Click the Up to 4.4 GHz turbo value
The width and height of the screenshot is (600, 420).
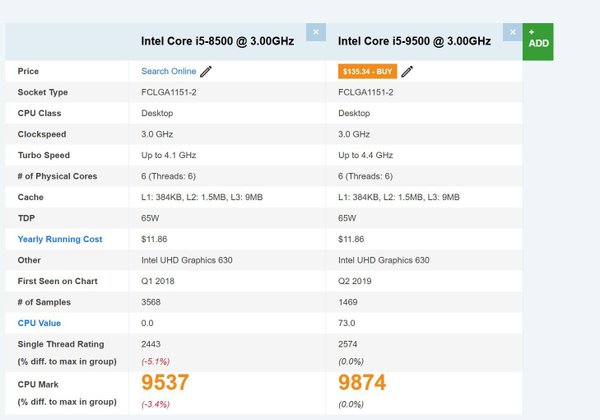tap(365, 155)
